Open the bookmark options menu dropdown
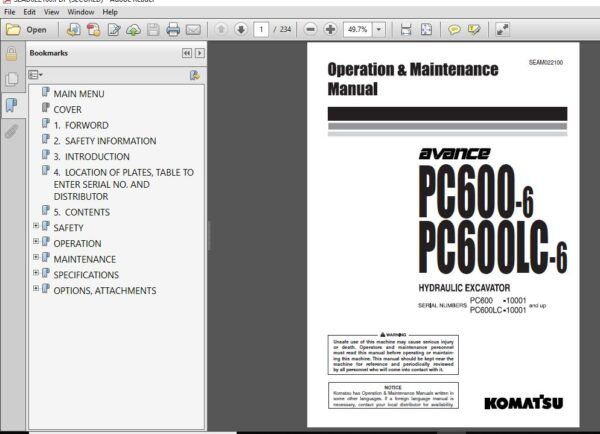 click(x=35, y=75)
